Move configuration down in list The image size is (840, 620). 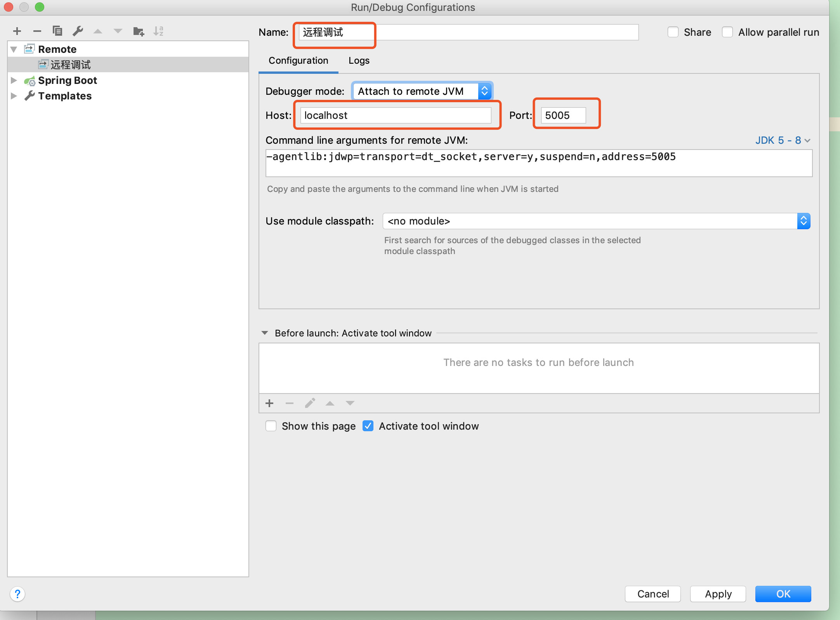tap(118, 31)
